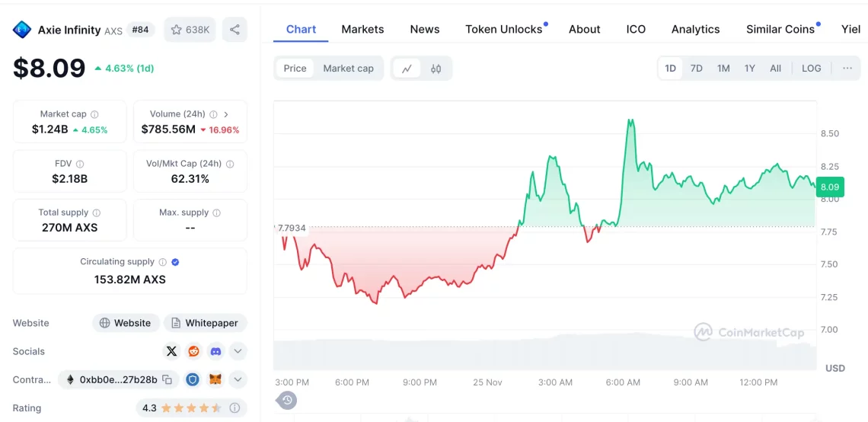
Task: Click the 270M AXS total supply value
Action: [69, 228]
